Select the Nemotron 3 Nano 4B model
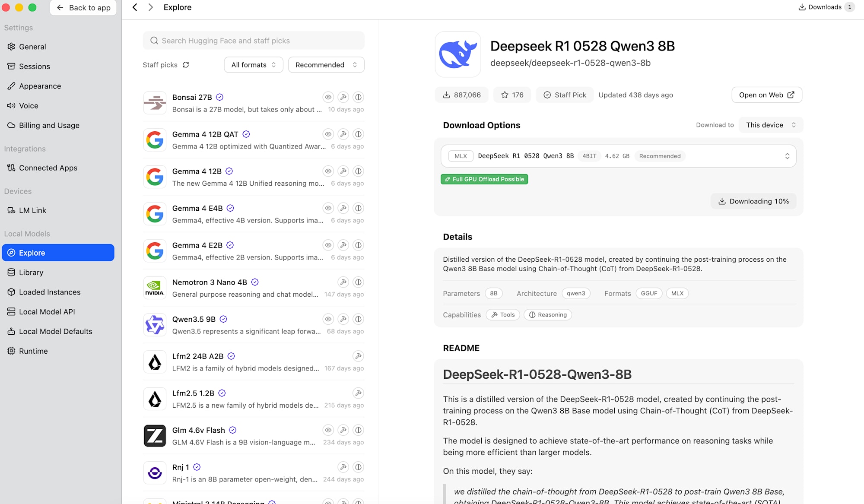This screenshot has width=864, height=504. point(254,288)
